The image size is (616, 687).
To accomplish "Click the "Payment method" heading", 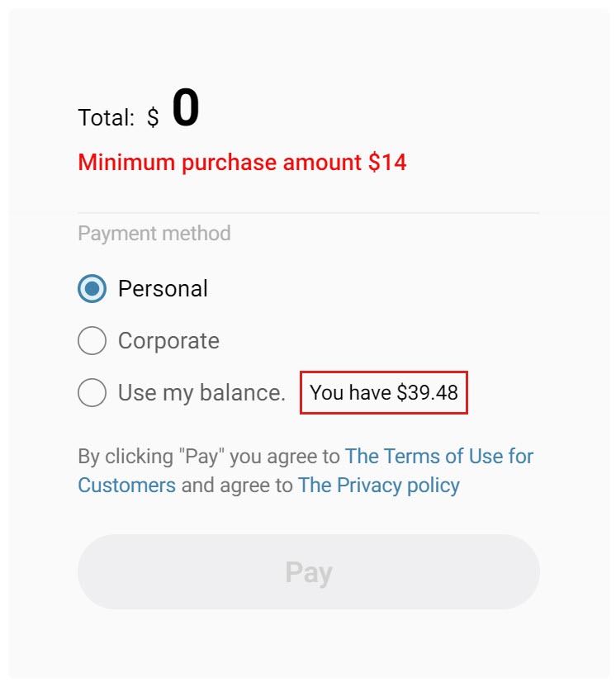I will [154, 233].
